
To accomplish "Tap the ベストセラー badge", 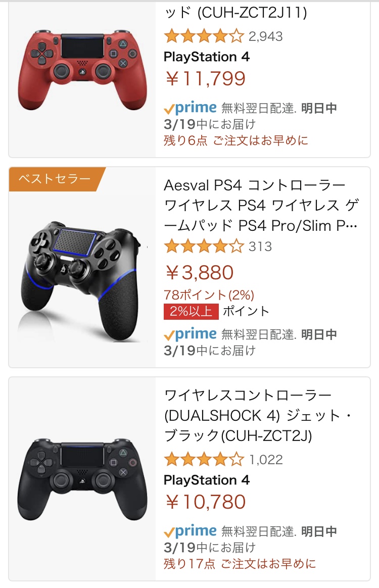I will pyautogui.click(x=55, y=179).
